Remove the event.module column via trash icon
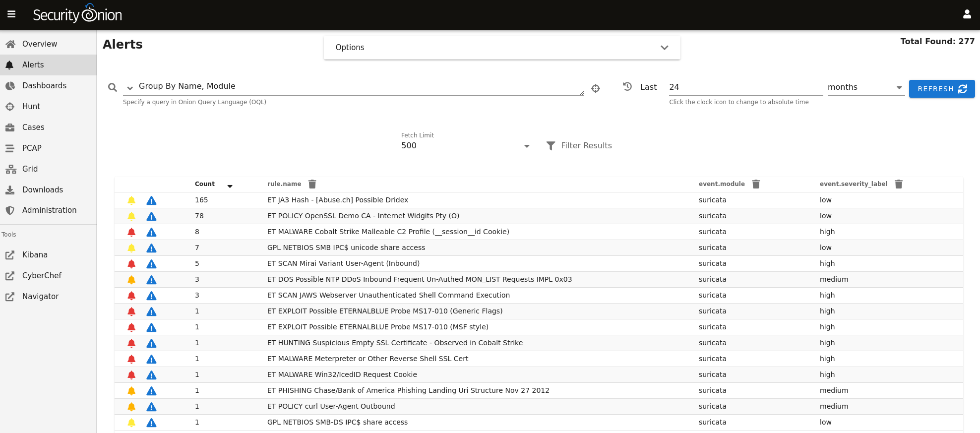 [x=756, y=184]
